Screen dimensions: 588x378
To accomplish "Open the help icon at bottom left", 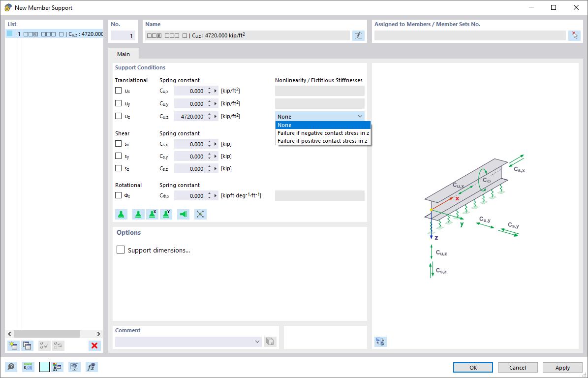I will click(11, 367).
